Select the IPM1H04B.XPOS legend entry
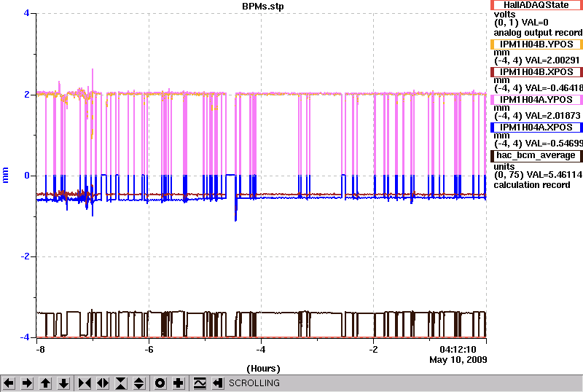The image size is (583, 392). 536,72
